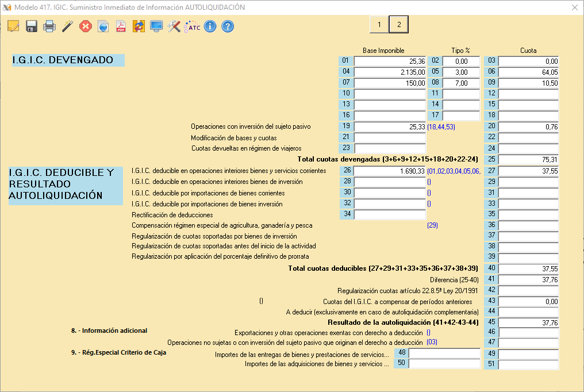Click the blue (18,44,53) link
This screenshot has height=392, width=584.
point(441,127)
